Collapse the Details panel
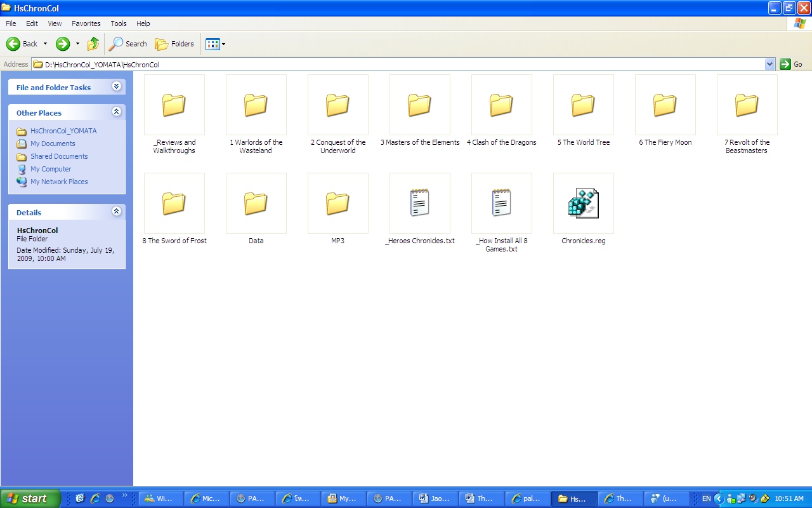Screen dimensions: 812x508 tap(116, 211)
